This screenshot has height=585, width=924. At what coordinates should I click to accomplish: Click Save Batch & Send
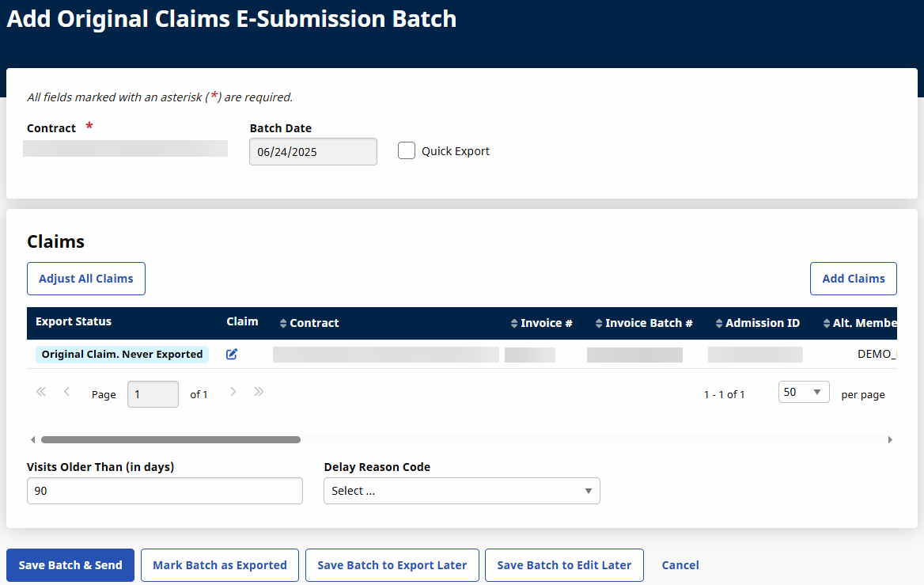pos(70,565)
